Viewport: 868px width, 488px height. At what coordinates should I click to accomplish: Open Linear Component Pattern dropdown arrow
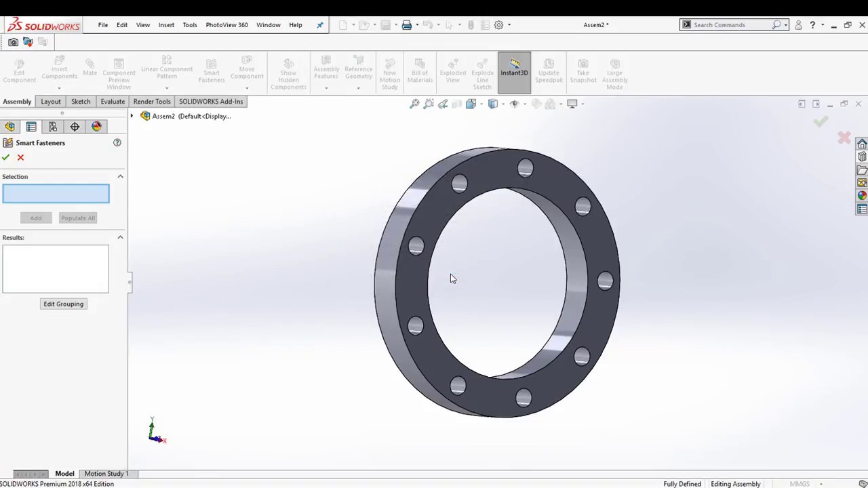click(x=167, y=88)
